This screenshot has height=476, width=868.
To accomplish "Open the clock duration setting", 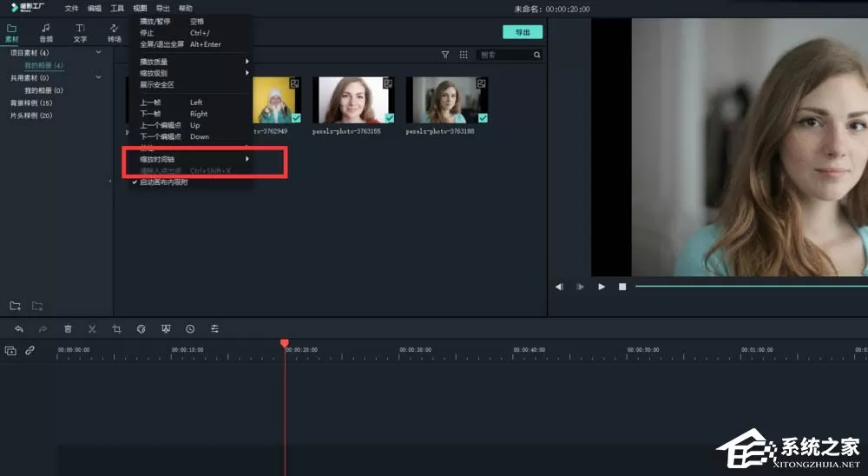I will (190, 329).
